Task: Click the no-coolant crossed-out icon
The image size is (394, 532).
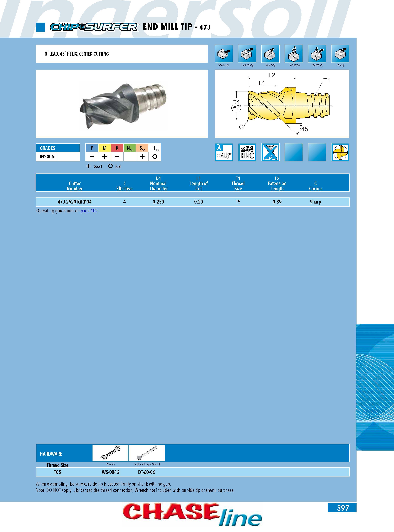Action: 270,152
